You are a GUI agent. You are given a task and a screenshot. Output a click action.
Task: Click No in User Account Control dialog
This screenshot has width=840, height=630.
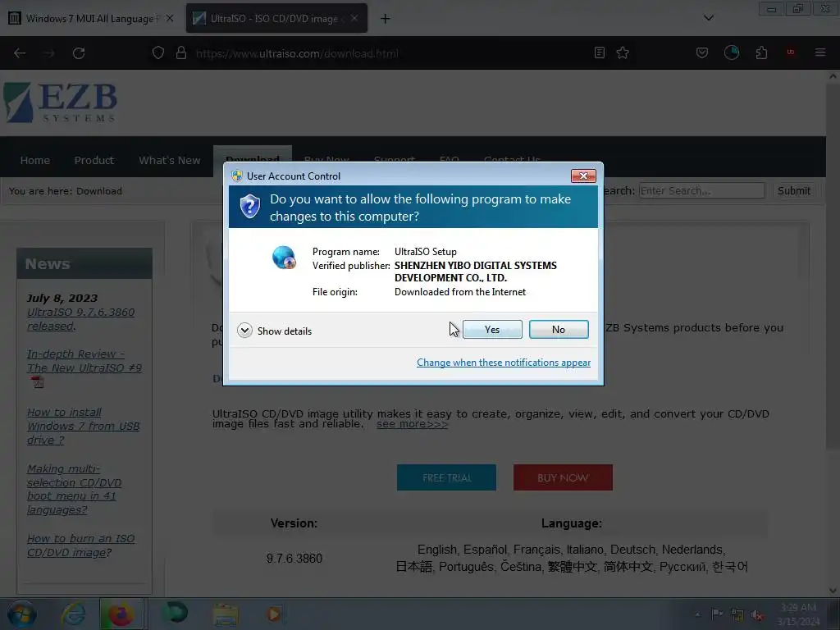pos(558,330)
